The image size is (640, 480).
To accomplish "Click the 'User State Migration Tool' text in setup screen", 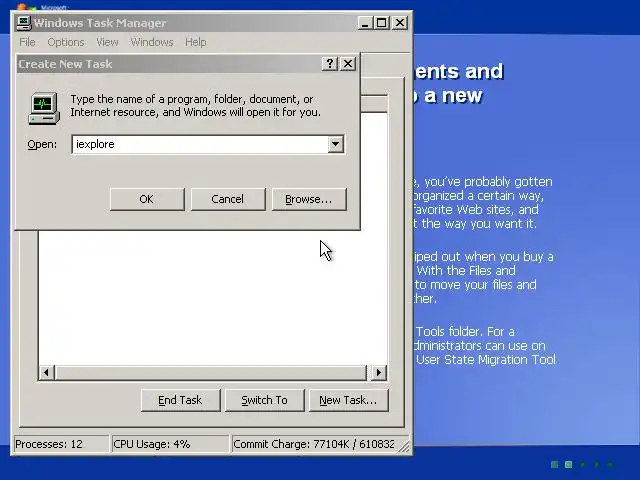I will pos(486,360).
